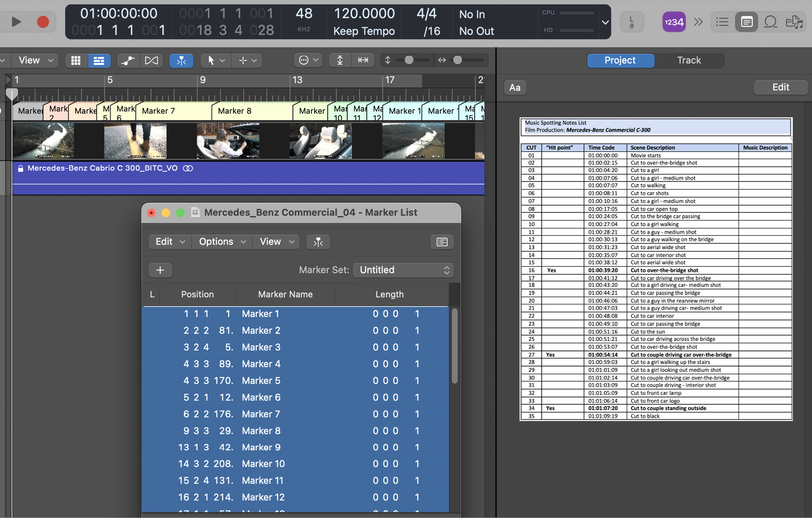Click the girl walking video thumbnail
Image resolution: width=812 pixels, height=518 pixels.
pos(135,141)
